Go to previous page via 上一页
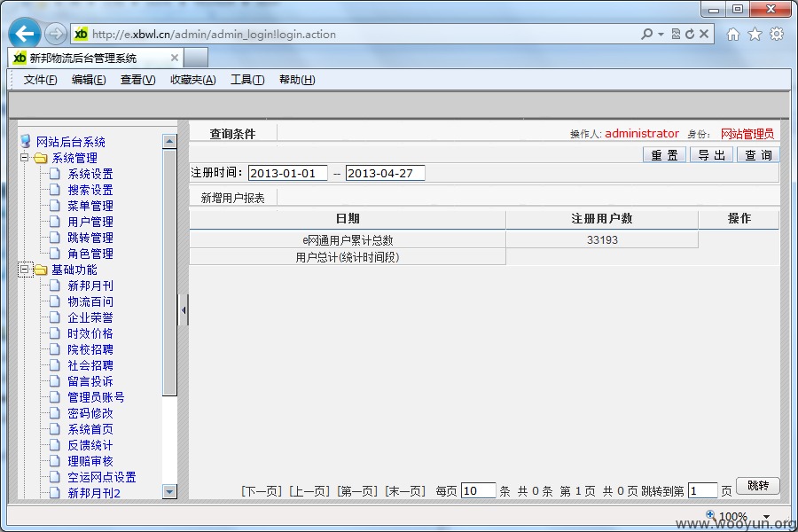 pos(309,490)
